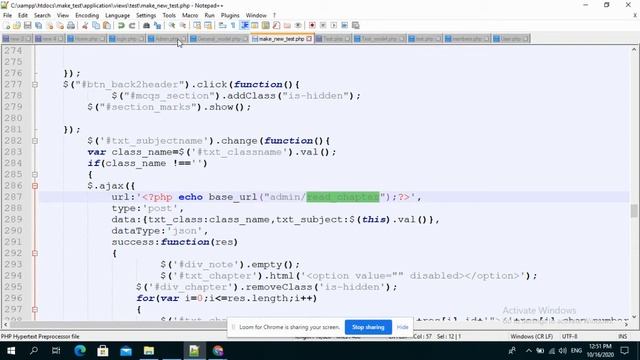Viewport: 640px width, 360px height.
Task: Open the Language menu
Action: [x=117, y=15]
